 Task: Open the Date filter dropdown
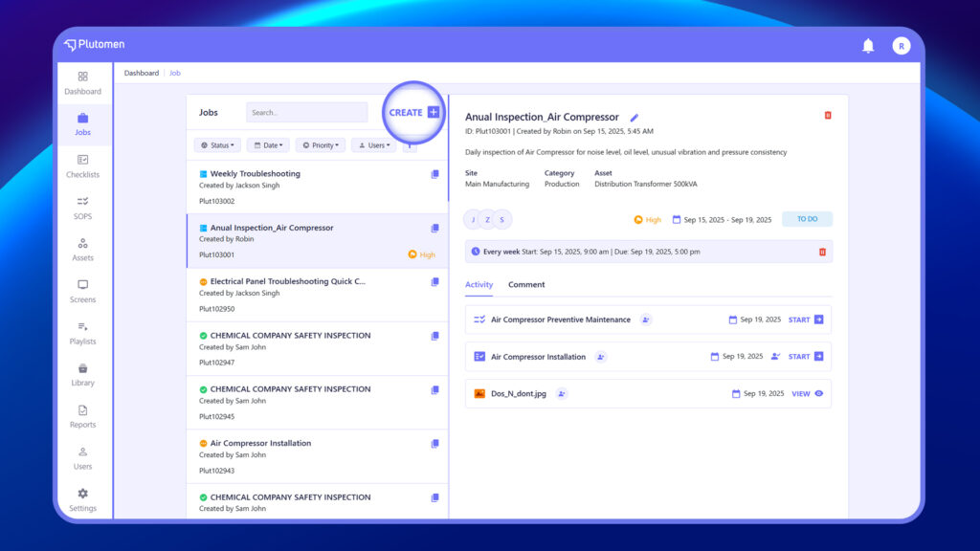click(x=268, y=145)
